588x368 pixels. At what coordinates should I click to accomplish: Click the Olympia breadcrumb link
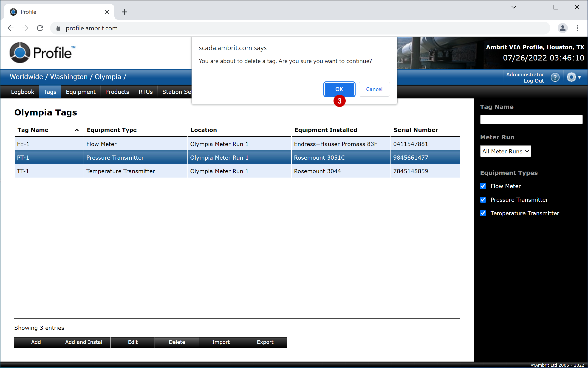pos(108,77)
